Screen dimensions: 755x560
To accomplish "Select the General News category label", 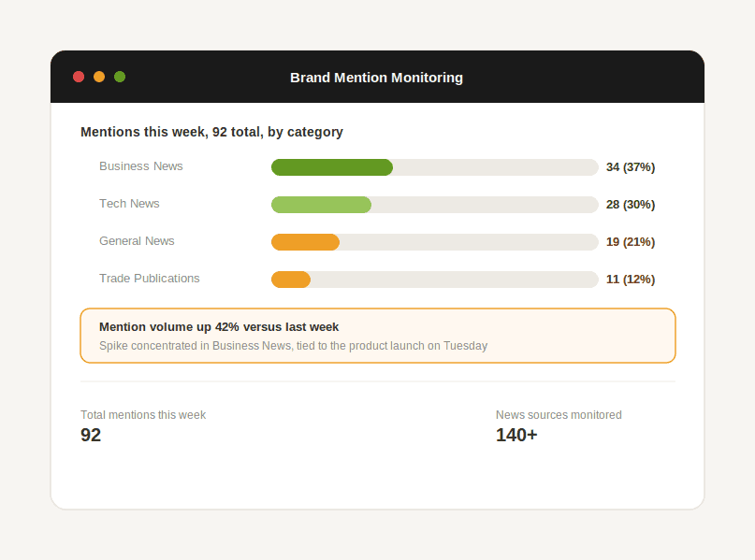I will coord(137,241).
